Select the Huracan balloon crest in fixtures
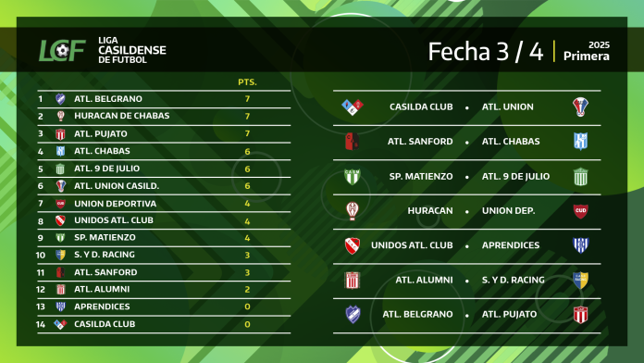This screenshot has width=644, height=363. [352, 211]
